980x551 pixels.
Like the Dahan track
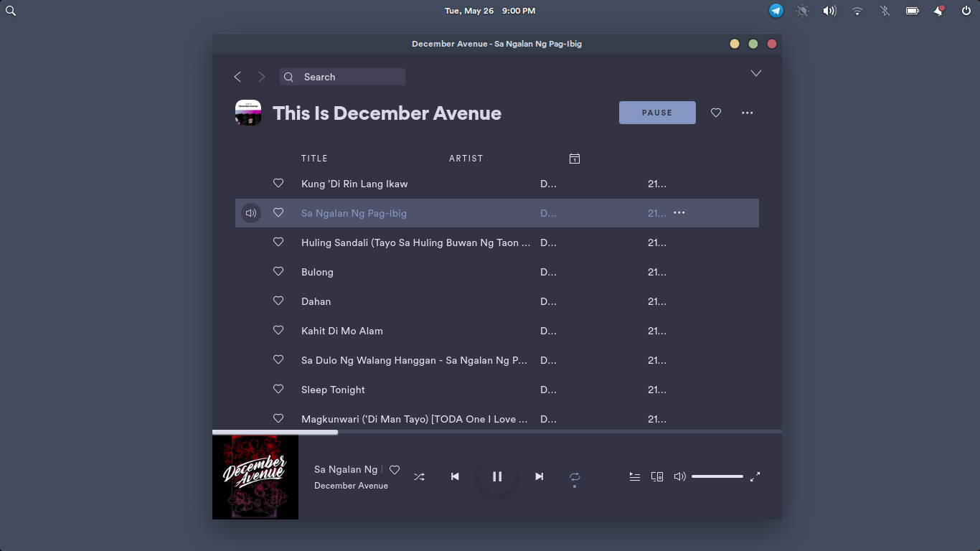(278, 301)
